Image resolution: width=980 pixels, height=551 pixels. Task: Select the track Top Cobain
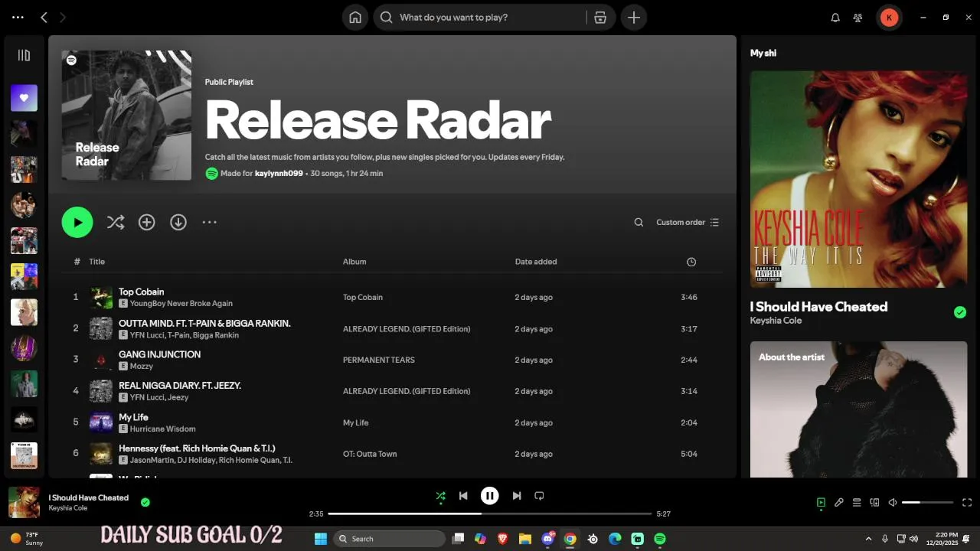click(x=141, y=292)
